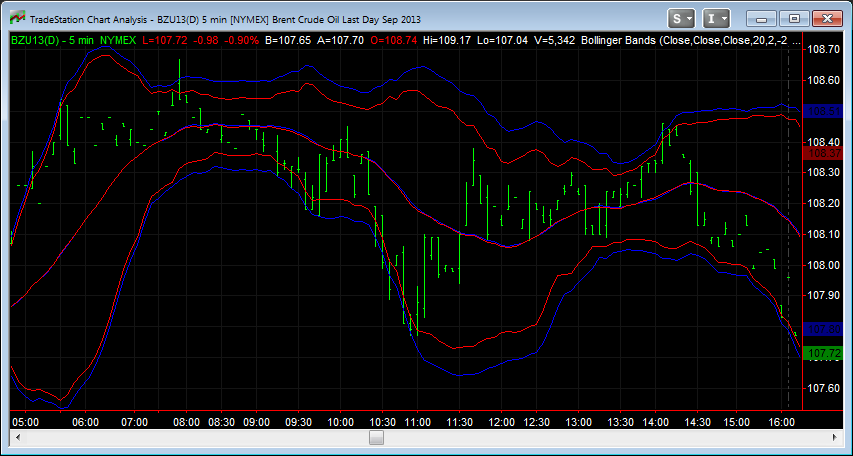Click the horizontal scrollbar thumb
Viewport: 853px width, 456px height.
point(376,437)
